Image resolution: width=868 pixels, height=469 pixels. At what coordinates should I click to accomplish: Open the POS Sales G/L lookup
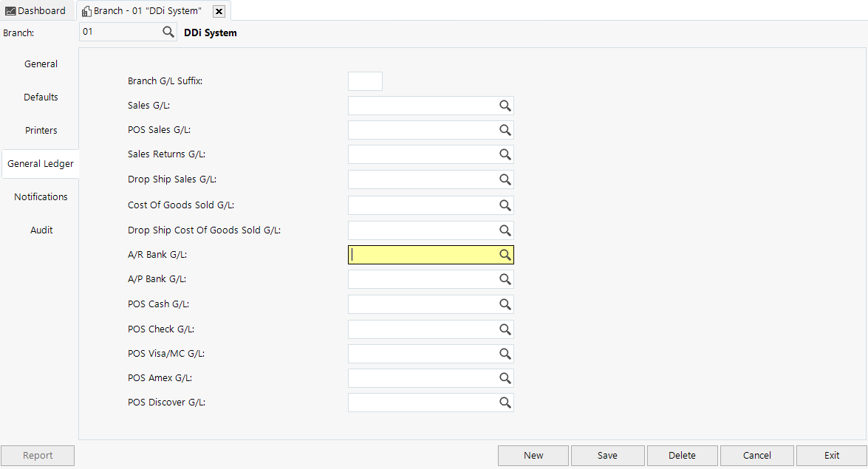pos(505,130)
